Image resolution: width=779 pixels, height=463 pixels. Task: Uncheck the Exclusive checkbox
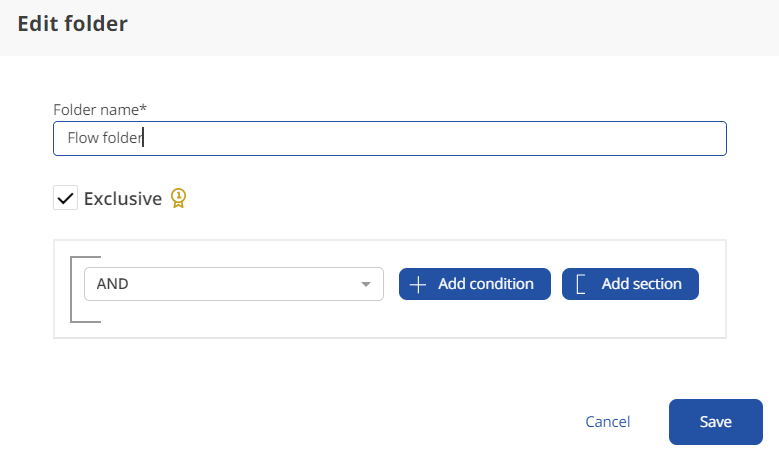[x=65, y=198]
